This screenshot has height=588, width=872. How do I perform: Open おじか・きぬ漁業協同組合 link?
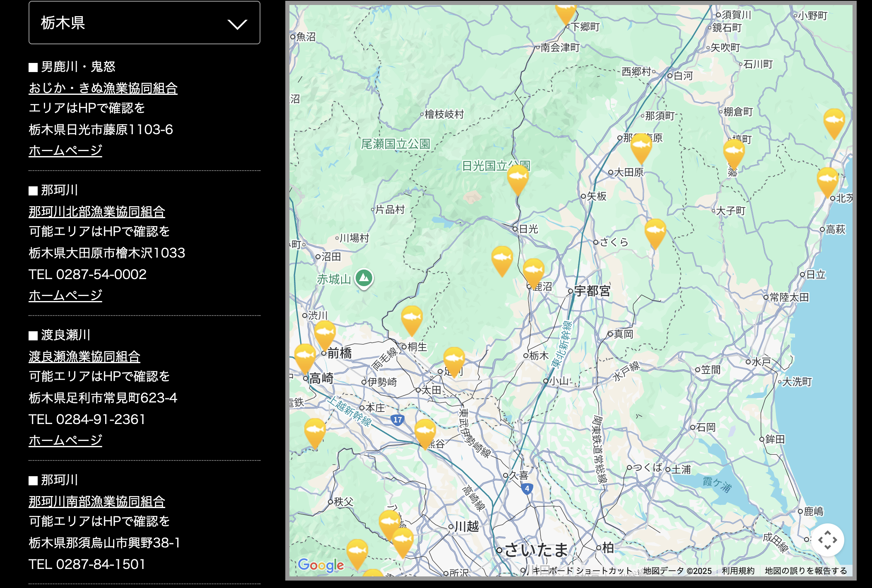(x=103, y=88)
